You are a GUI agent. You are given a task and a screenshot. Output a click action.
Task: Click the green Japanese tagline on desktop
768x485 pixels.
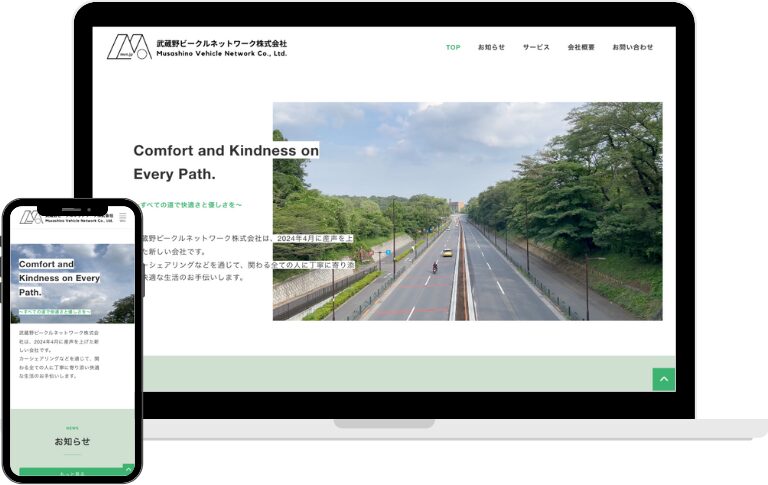192,204
